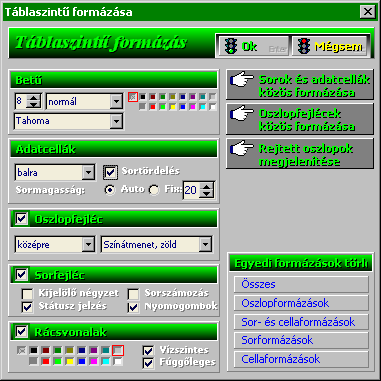
Task: Click the font size field showing 8
Action: [21, 101]
